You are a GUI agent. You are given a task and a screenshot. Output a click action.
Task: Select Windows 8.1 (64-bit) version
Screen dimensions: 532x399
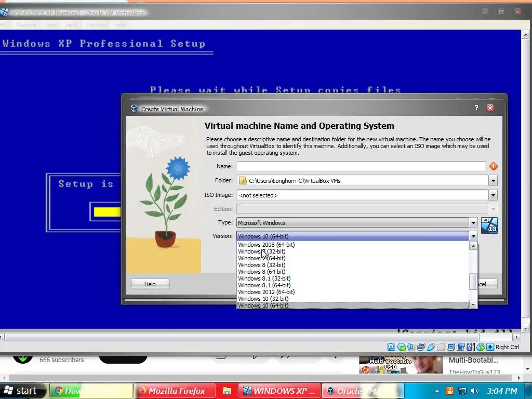pyautogui.click(x=353, y=285)
